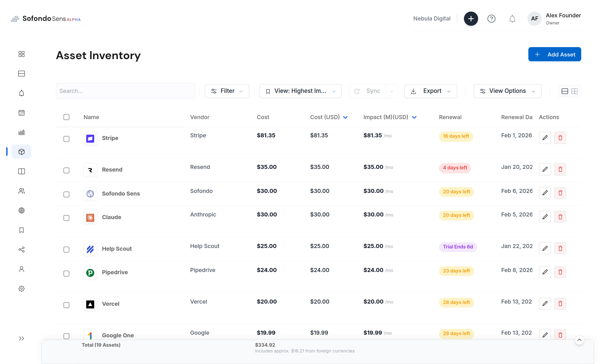Open the team members icon in the sidebar

(22, 191)
